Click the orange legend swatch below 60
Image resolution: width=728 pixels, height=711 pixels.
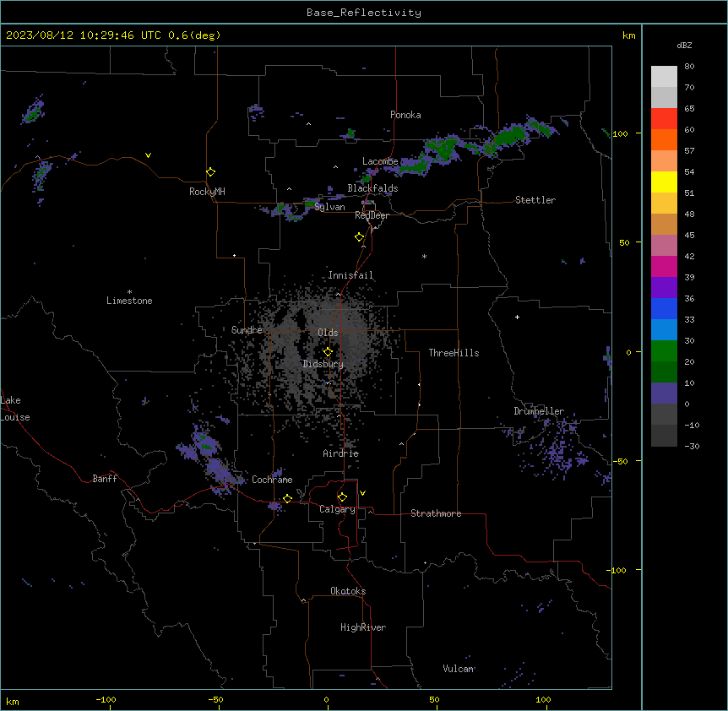664,139
